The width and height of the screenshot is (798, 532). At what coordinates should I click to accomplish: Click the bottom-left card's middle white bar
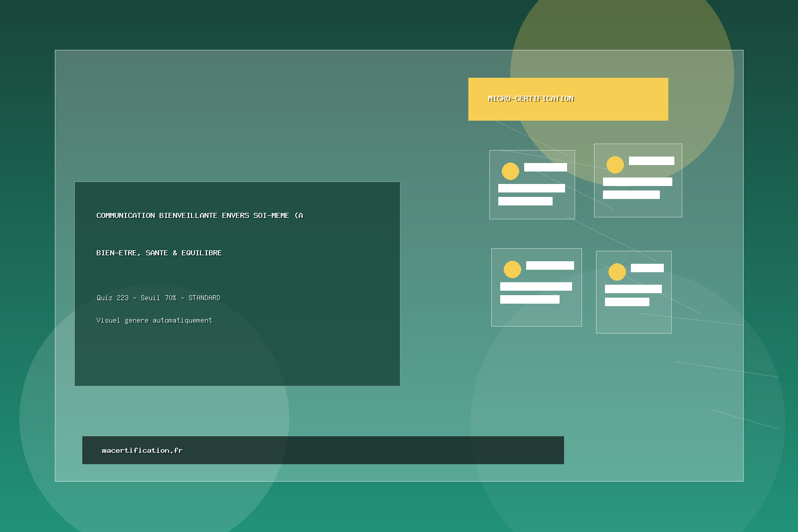[536, 286]
